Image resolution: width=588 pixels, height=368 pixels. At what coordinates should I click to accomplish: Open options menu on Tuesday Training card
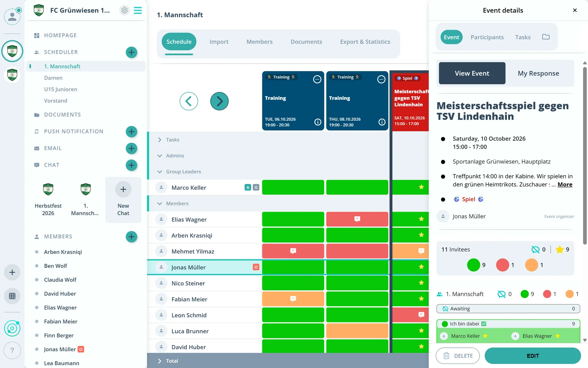pos(317,79)
